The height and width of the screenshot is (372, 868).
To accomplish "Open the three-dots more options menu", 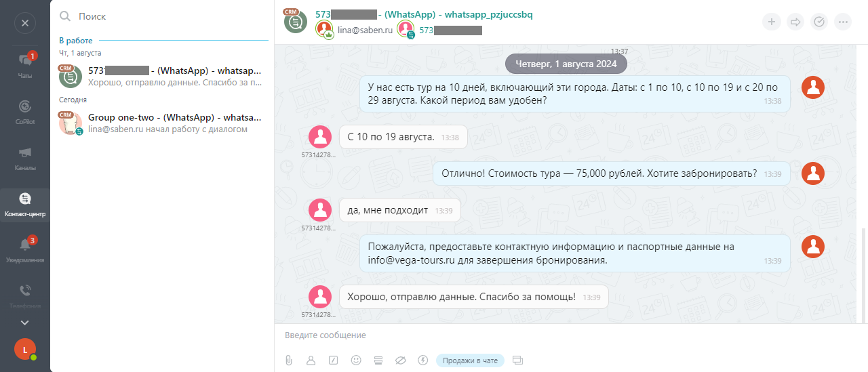I will 843,22.
